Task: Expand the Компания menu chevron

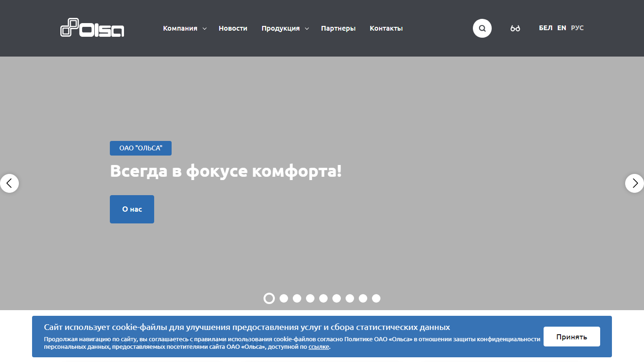Action: click(205, 29)
